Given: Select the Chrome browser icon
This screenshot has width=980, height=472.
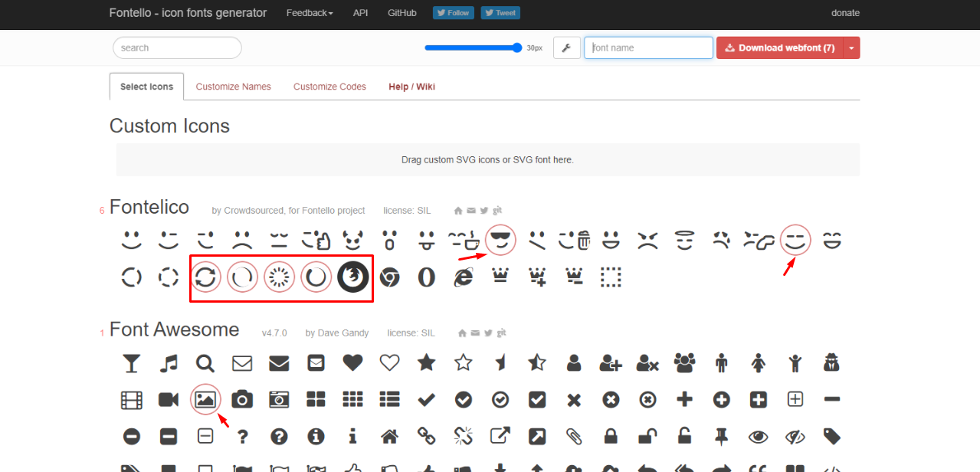Looking at the screenshot, I should pyautogui.click(x=390, y=277).
